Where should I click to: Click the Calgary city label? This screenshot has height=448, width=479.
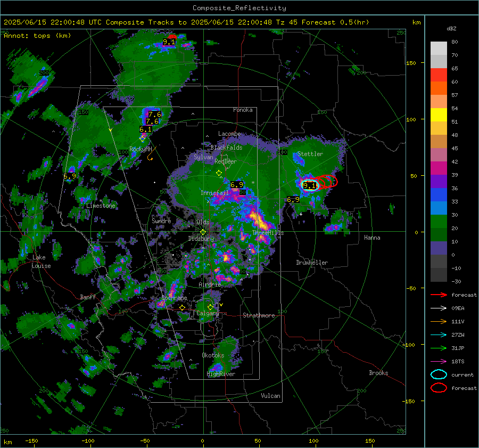[208, 313]
